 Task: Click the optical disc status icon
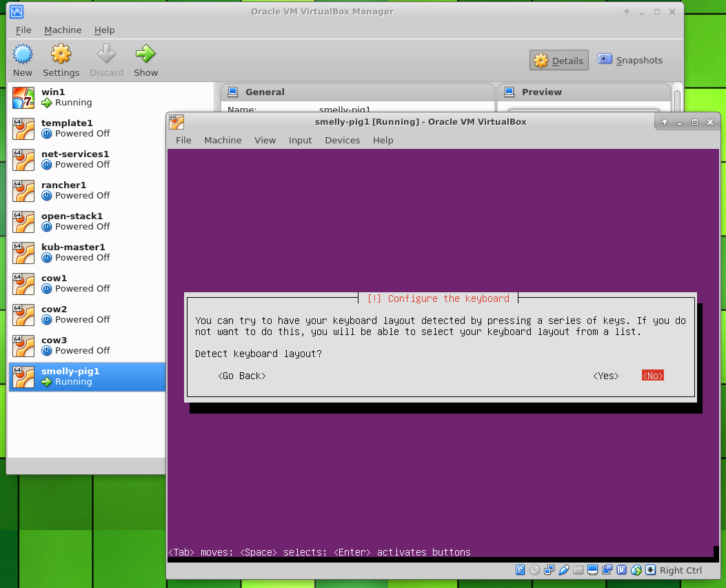click(x=534, y=570)
